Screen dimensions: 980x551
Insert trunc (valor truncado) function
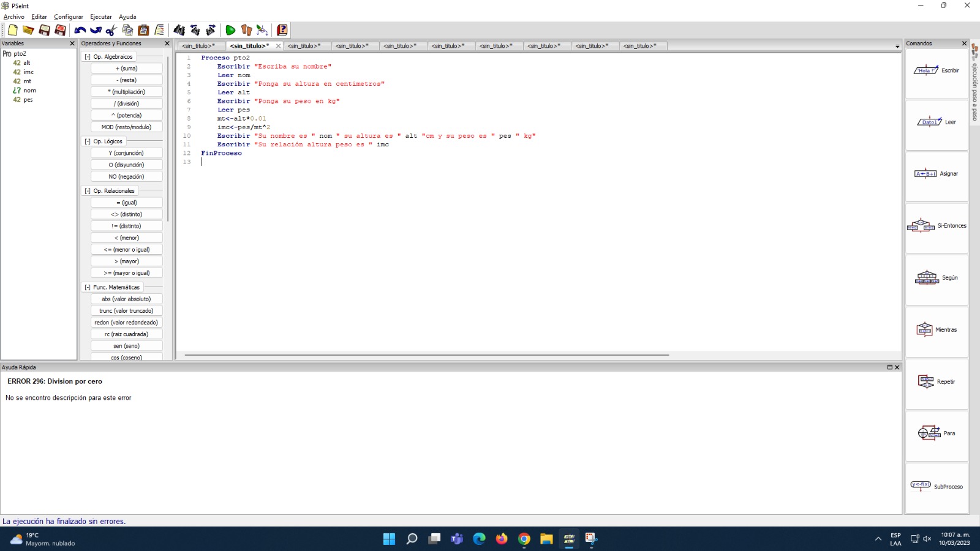pos(127,311)
